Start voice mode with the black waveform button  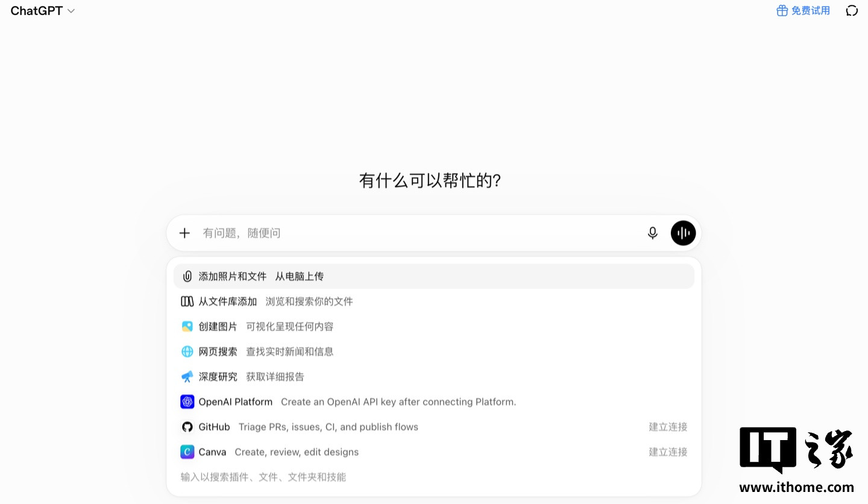tap(683, 233)
